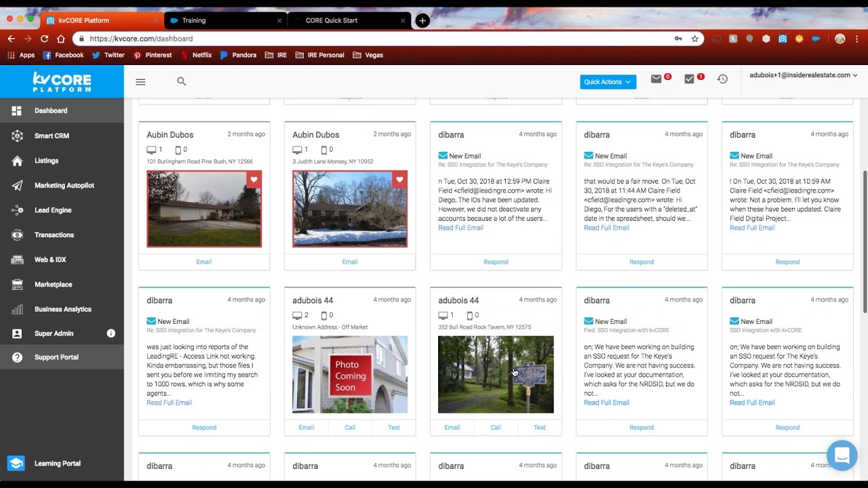
Task: Expand the Quick Actions dropdown
Action: [x=608, y=82]
